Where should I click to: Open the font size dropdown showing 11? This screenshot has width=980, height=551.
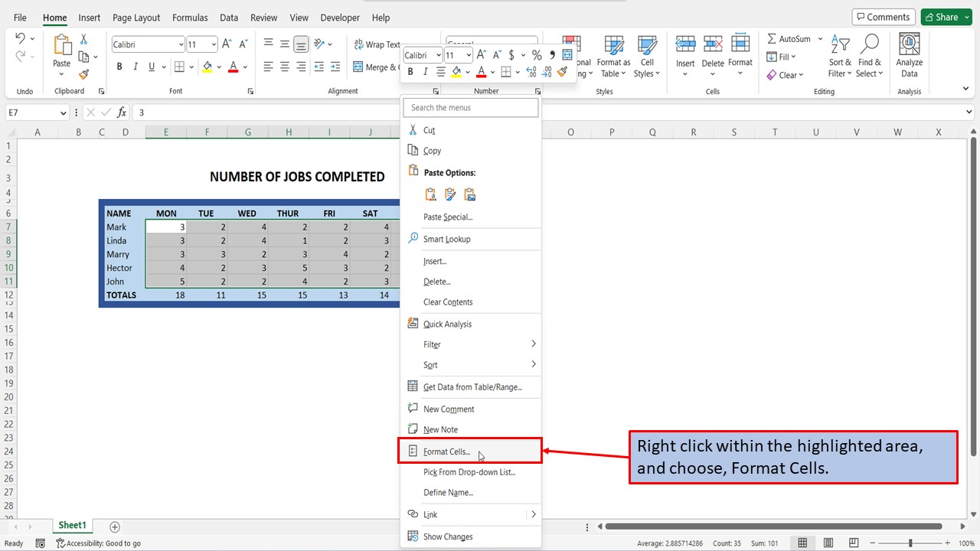214,44
